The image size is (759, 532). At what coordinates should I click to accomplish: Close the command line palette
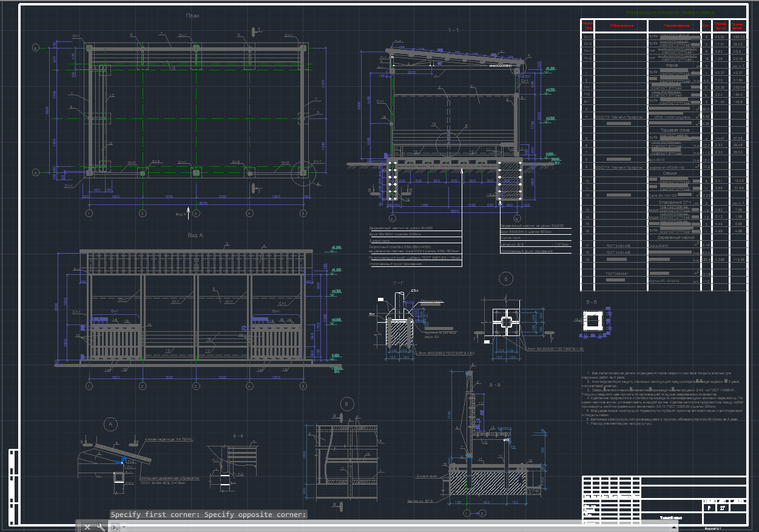(87, 527)
